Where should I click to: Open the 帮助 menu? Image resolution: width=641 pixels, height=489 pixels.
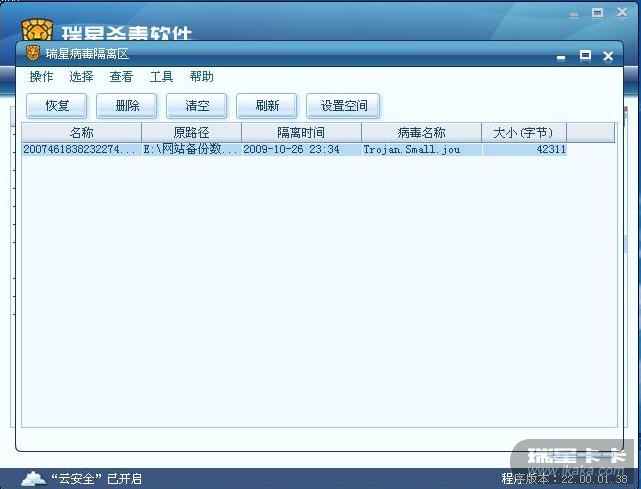point(202,76)
